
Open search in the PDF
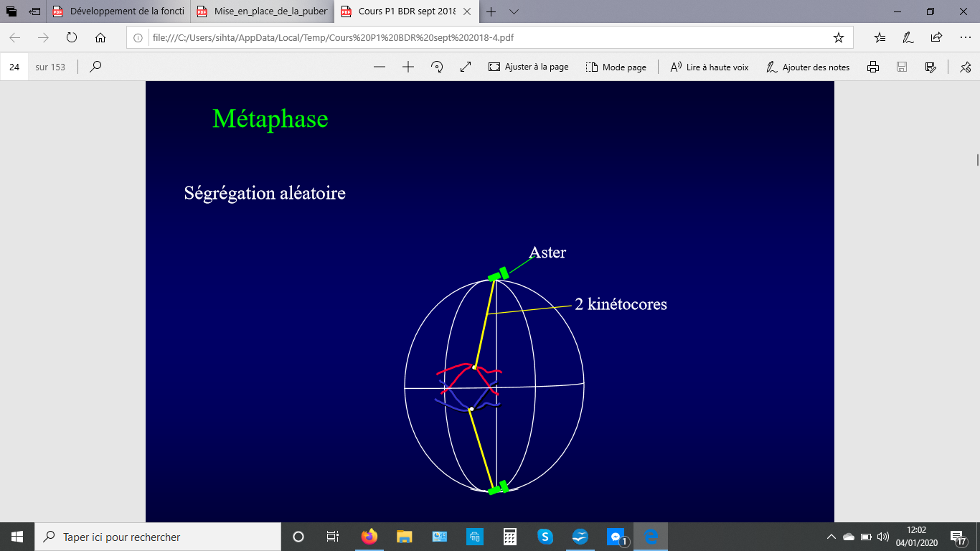click(x=95, y=67)
